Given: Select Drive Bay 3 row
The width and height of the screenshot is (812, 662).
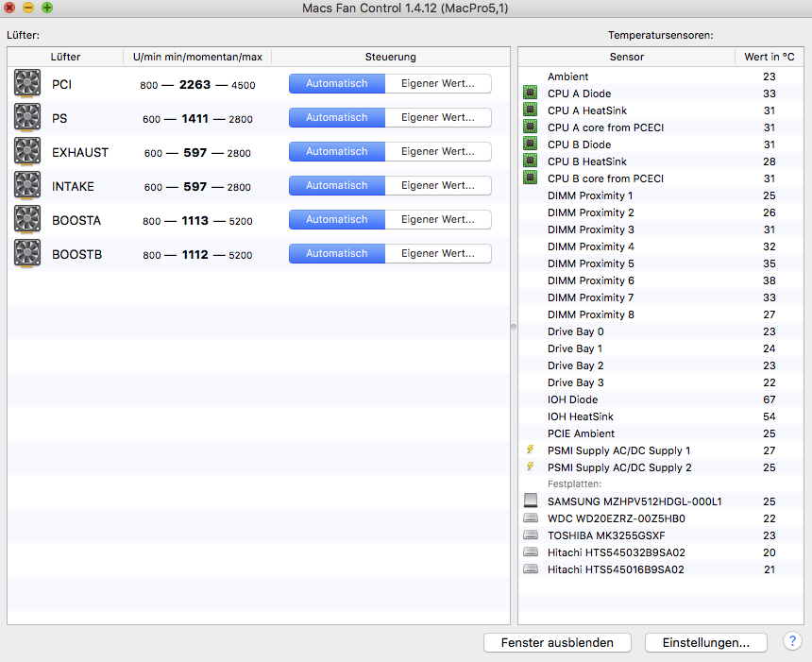Looking at the screenshot, I should click(x=661, y=382).
